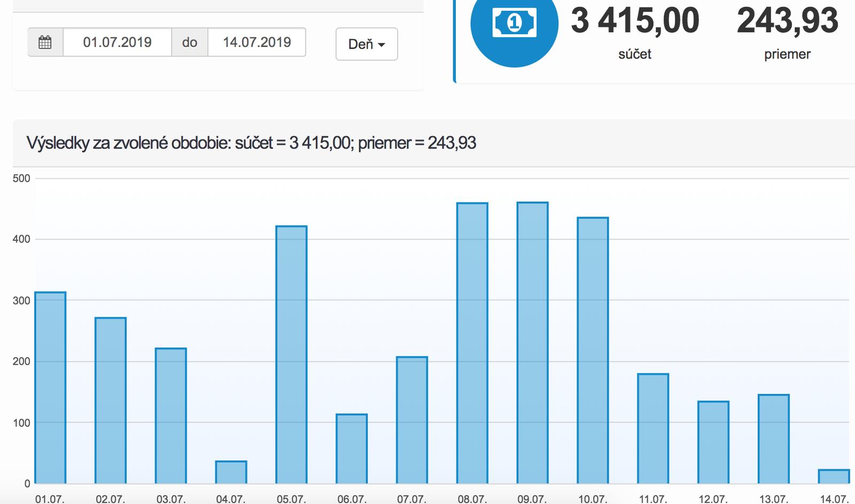Click the 3 415,00 súčet total value
855x504 pixels.
[x=635, y=21]
